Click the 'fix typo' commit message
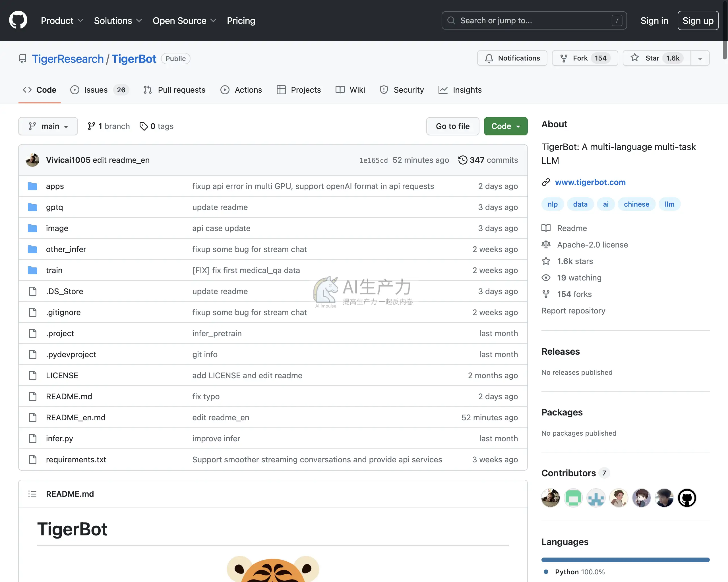The width and height of the screenshot is (728, 582). [206, 396]
